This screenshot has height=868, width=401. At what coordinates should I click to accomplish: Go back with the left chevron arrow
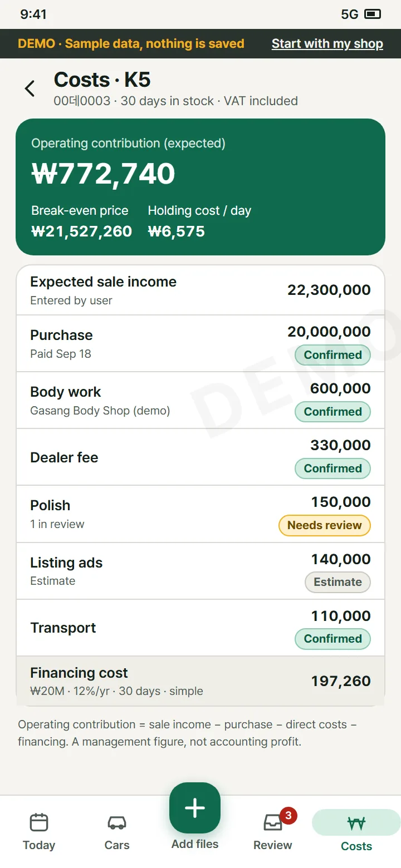[x=30, y=88]
